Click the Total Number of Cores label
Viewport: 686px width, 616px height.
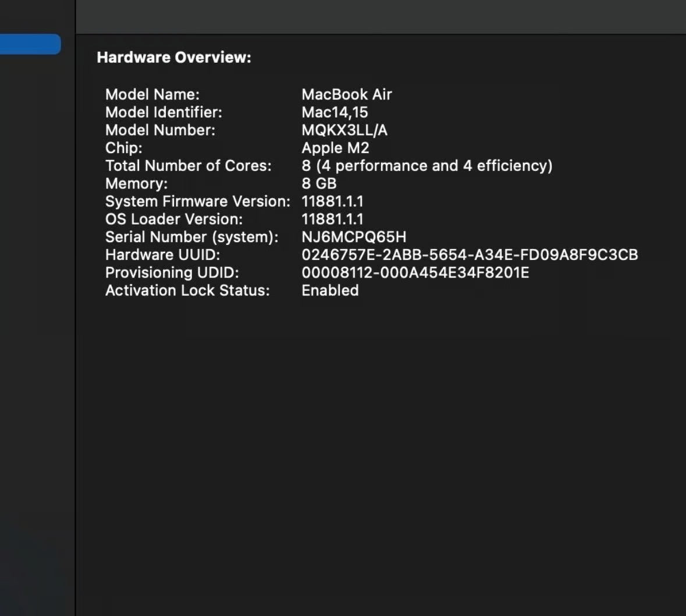(188, 166)
